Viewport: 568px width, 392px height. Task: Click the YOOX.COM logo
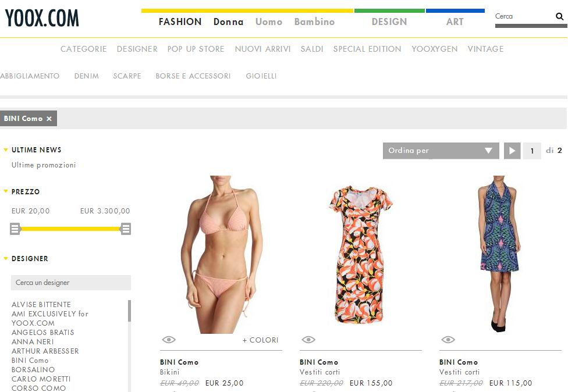42,17
